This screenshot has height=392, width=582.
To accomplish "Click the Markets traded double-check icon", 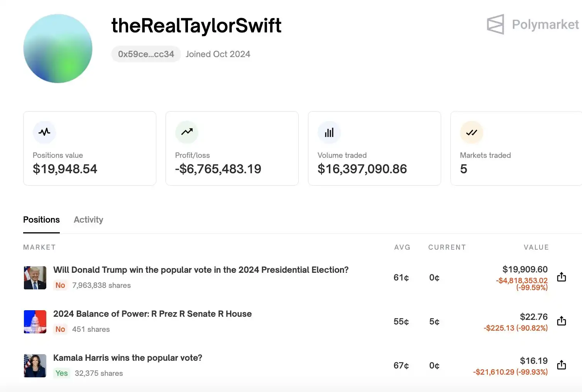I will [472, 132].
